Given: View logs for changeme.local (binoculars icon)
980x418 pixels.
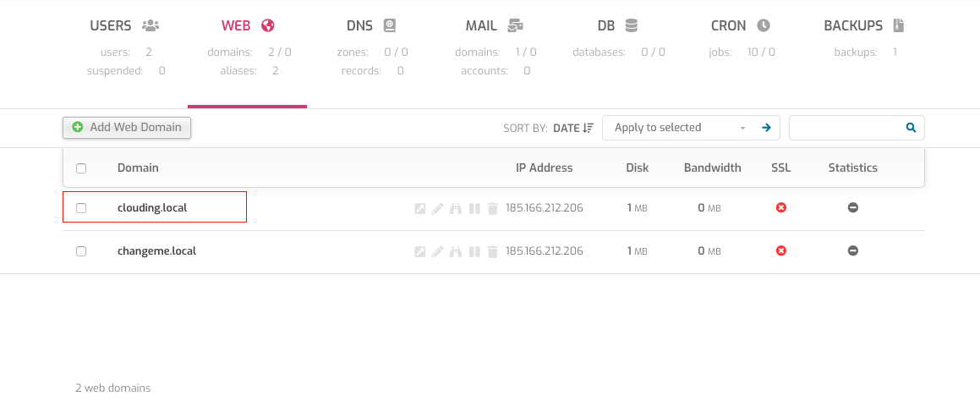Looking at the screenshot, I should click(456, 251).
